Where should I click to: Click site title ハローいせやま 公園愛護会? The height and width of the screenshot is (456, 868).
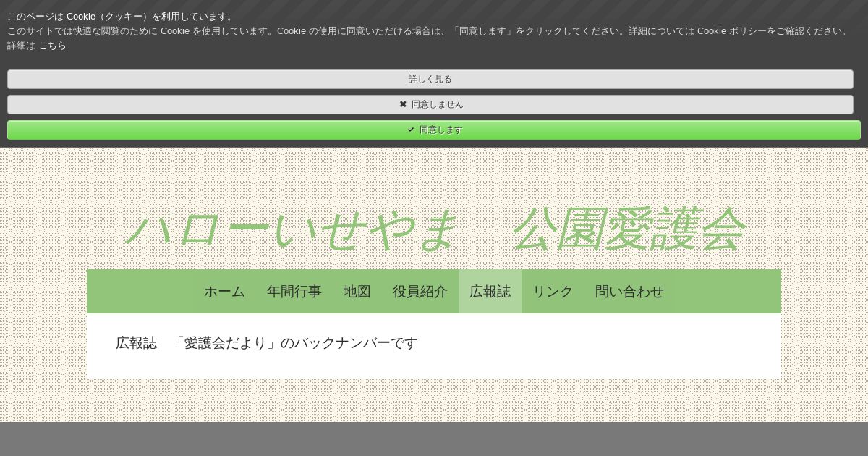[x=434, y=229]
